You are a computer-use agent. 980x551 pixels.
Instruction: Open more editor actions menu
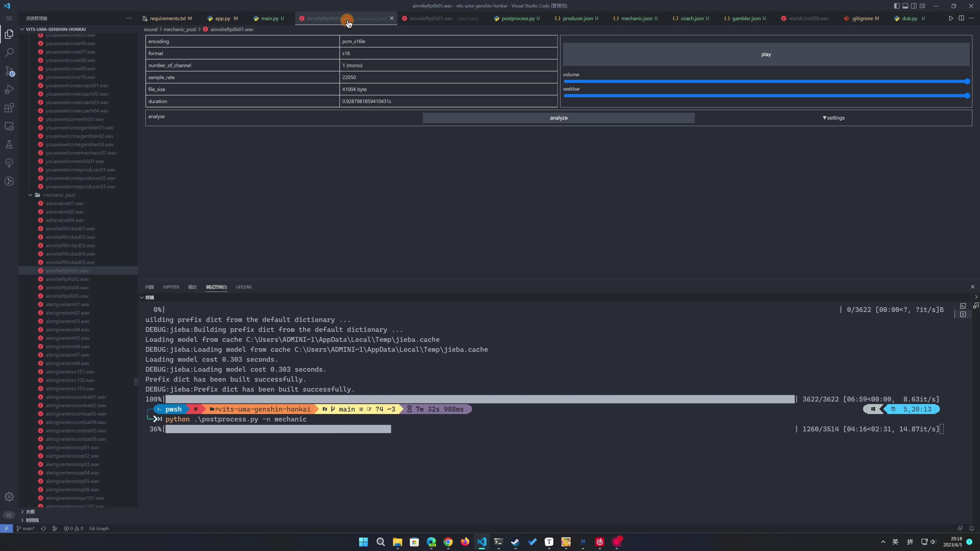pos(971,18)
